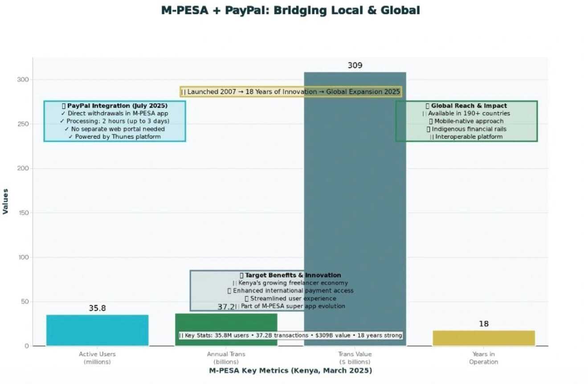
Task: Select the "Key Stats" summary line
Action: pos(290,335)
